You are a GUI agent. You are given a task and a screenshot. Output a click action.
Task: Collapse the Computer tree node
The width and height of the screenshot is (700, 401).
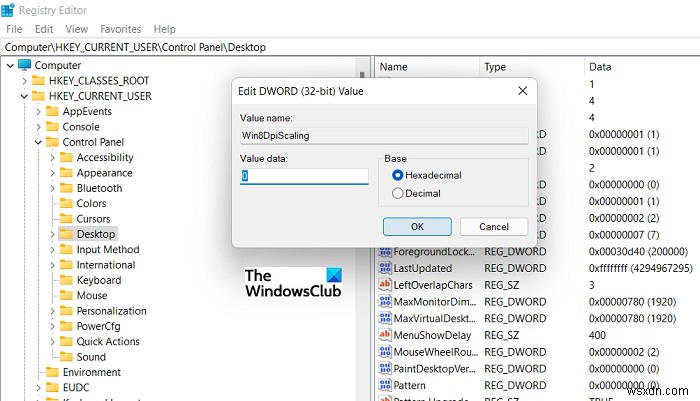pos(10,66)
